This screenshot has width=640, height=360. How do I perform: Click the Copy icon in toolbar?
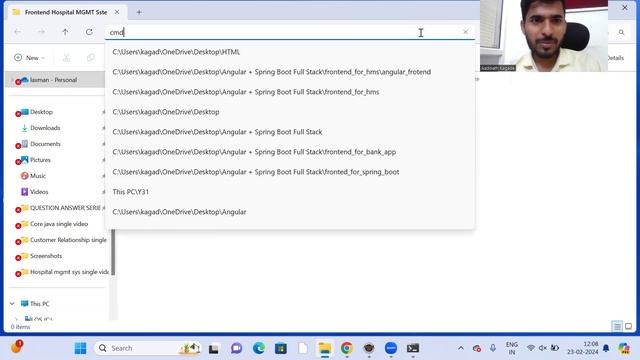(x=91, y=58)
